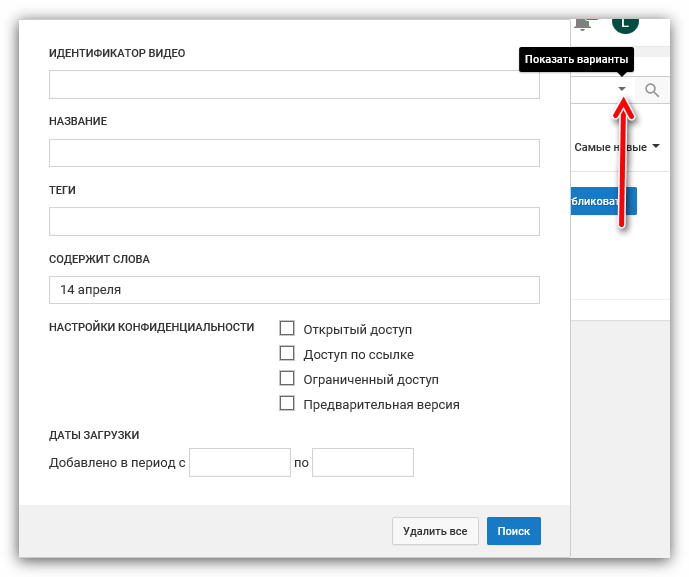Expand the Самые новые sort dropdown
The width and height of the screenshot is (689, 577).
[617, 147]
